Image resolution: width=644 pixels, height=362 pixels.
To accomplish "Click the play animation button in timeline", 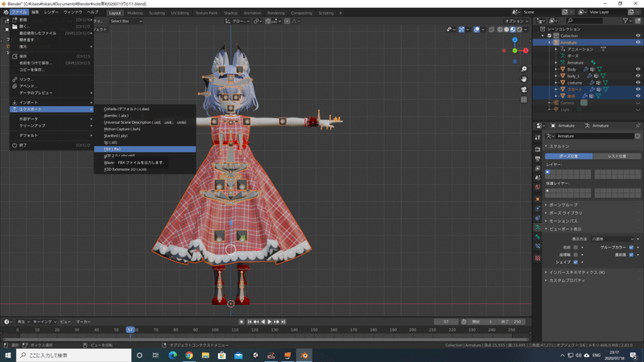I will point(270,322).
